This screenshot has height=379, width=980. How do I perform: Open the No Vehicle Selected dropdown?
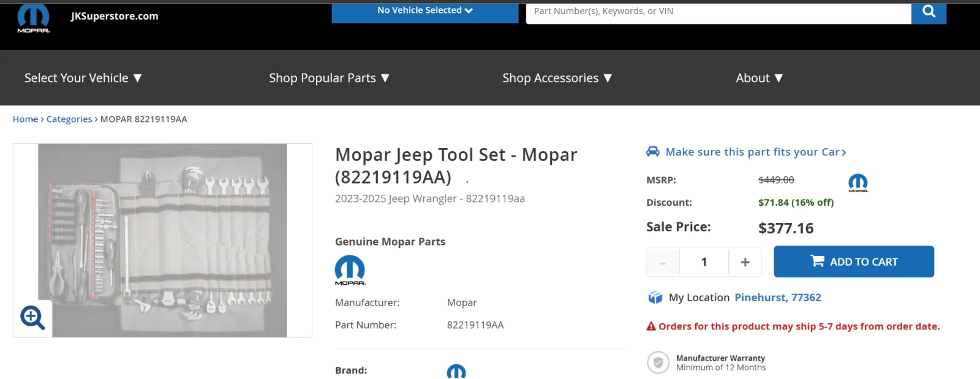coord(425,12)
